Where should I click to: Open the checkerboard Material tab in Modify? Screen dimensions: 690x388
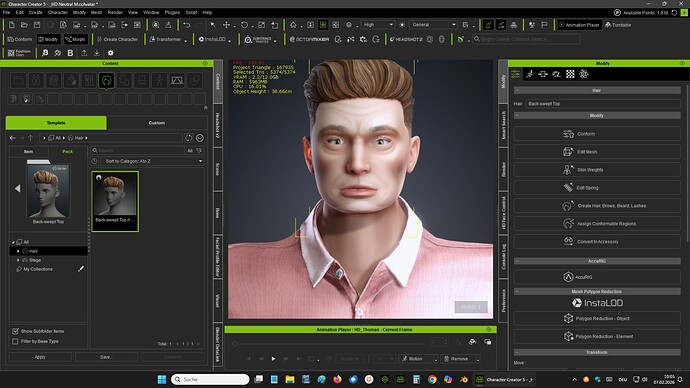[x=570, y=74]
